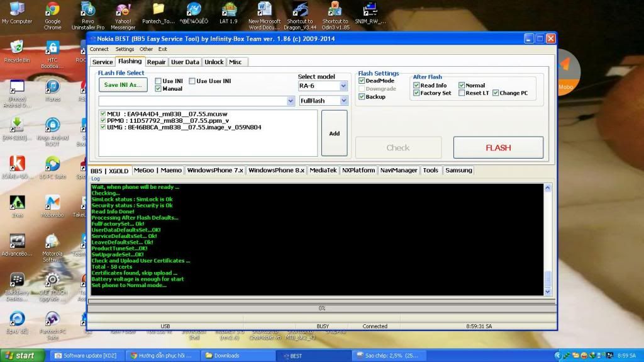Toggle the DeadMode checkbox
Viewport: 644px width, 362px height.
coord(362,81)
